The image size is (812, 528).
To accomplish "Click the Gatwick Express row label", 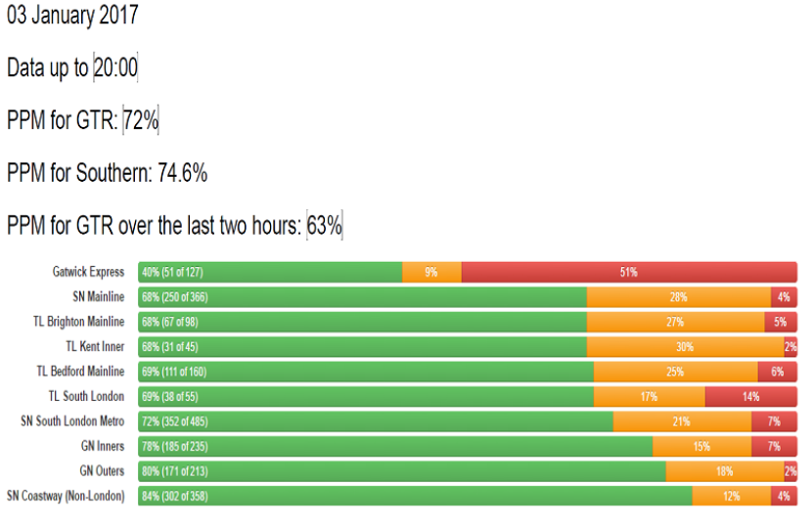I will click(x=88, y=272).
